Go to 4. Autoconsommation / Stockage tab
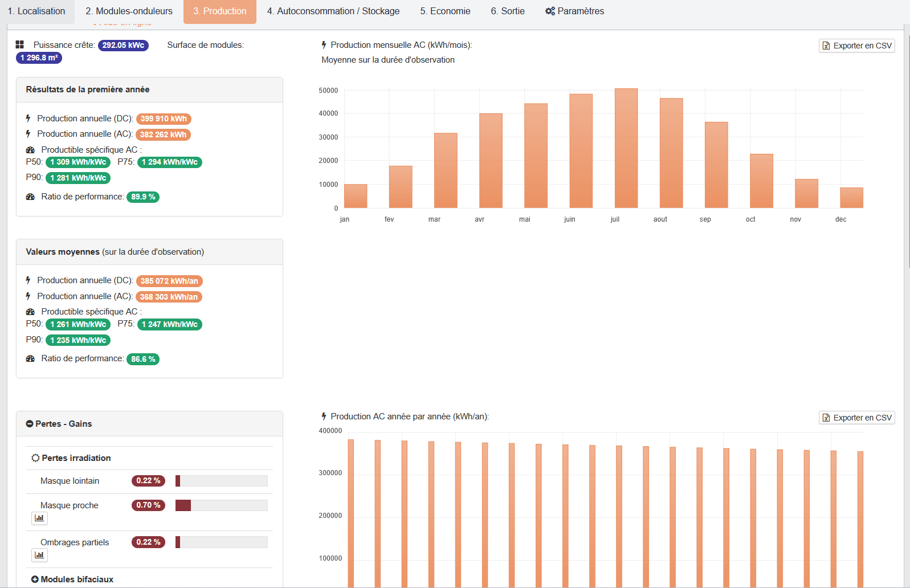 click(333, 11)
